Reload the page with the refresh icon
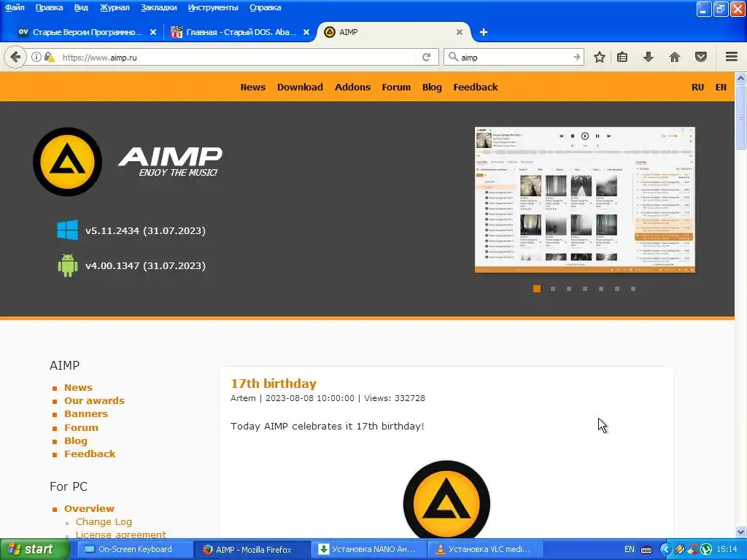 426,57
